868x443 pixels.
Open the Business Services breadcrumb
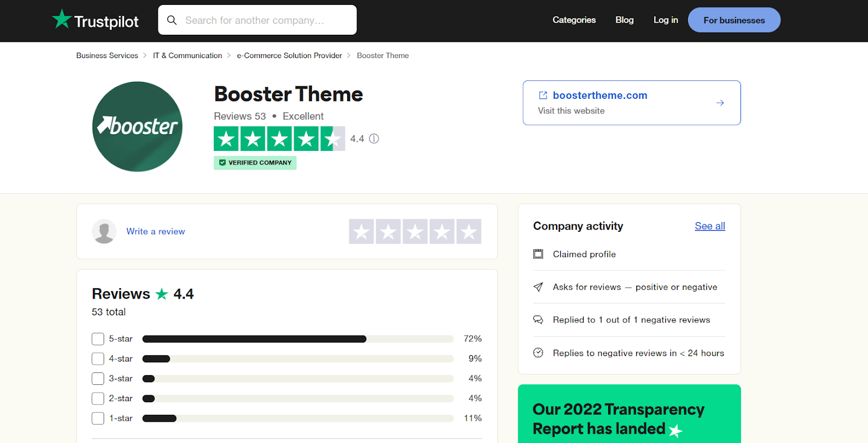[107, 55]
